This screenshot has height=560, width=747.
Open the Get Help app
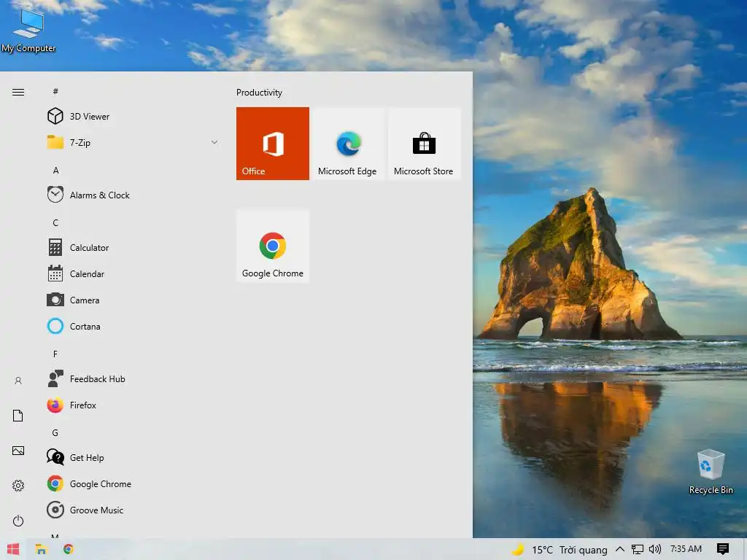point(133,458)
